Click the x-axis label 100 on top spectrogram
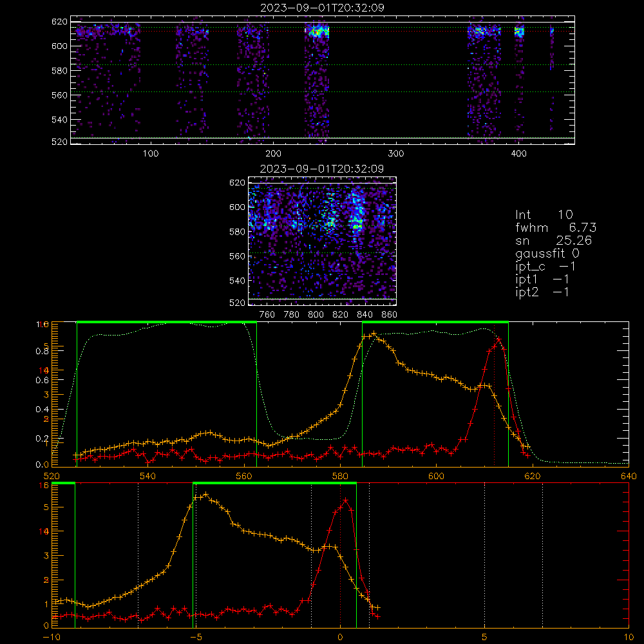Image resolution: width=644 pixels, height=644 pixels. click(151, 153)
